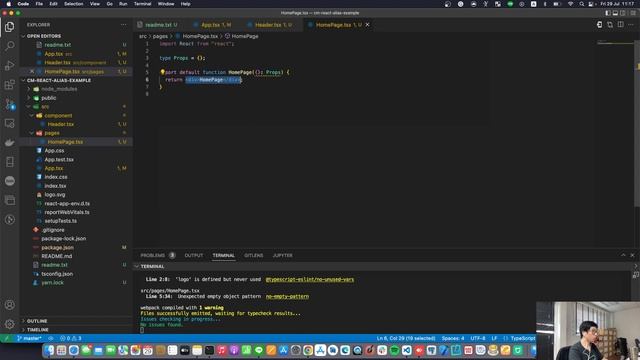This screenshot has height=360, width=640.
Task: Switch to the Header.tsx editor tab
Action: click(273, 25)
